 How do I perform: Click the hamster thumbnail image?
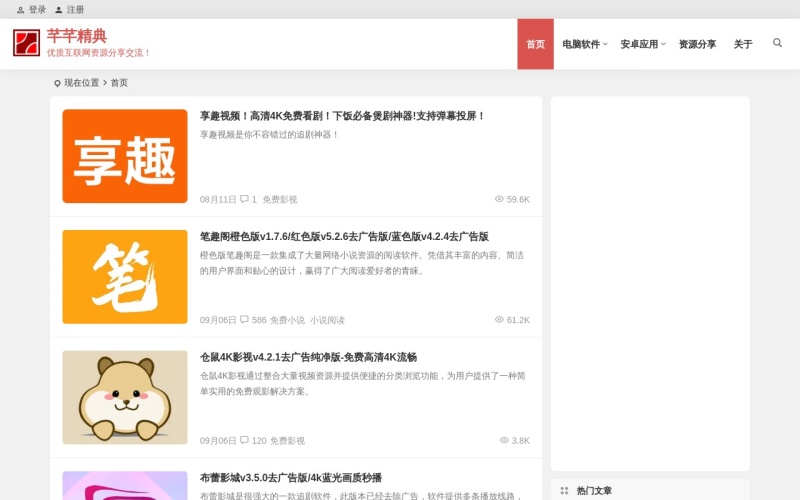[x=125, y=397]
